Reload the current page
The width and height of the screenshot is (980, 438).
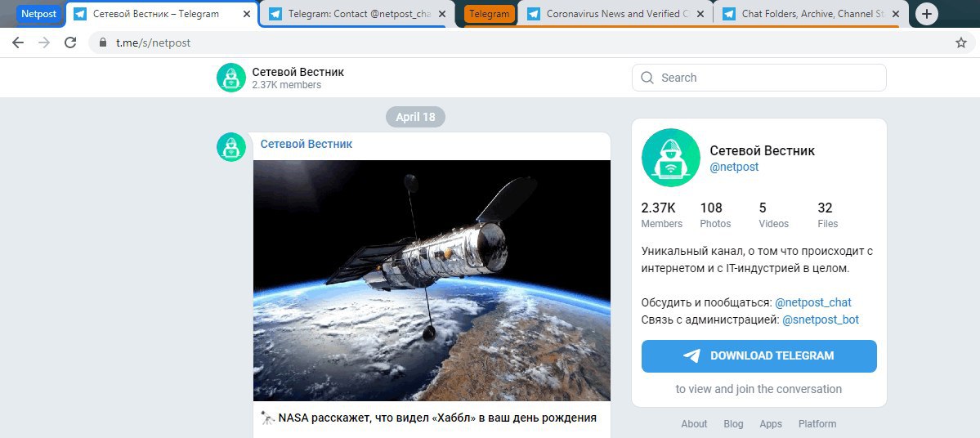[70, 42]
